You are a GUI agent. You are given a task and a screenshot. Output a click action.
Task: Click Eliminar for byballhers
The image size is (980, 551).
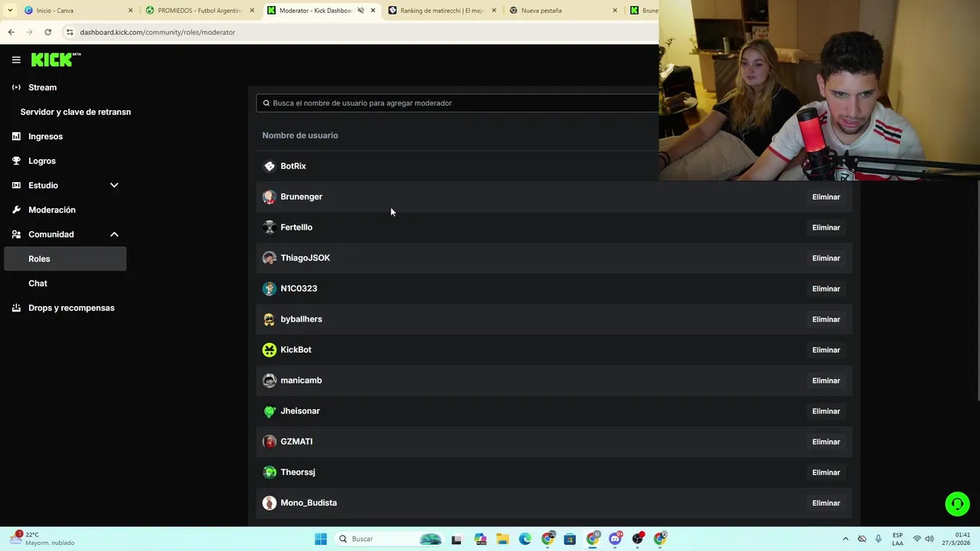825,319
